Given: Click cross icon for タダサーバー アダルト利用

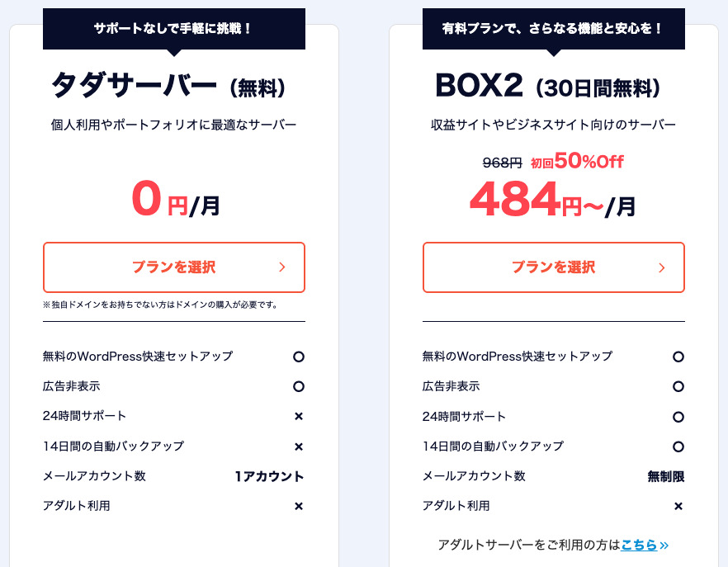Looking at the screenshot, I should coord(299,506).
